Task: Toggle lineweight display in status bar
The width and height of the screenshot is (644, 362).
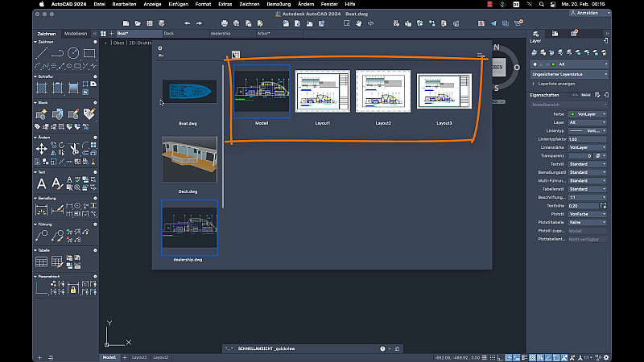Action: [525, 357]
